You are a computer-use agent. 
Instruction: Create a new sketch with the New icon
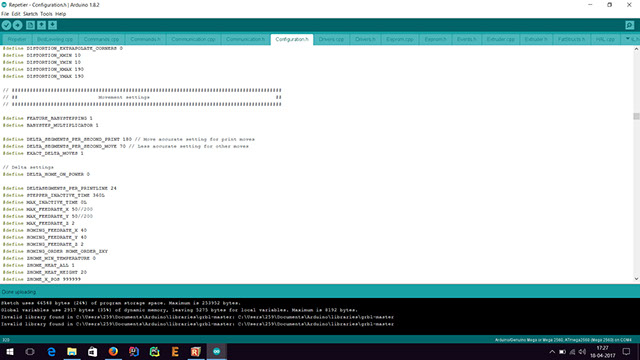click(30, 25)
